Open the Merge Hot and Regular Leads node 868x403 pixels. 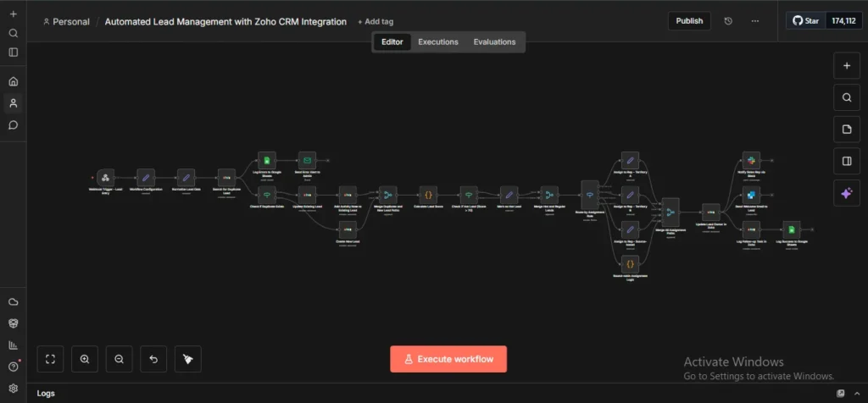[x=549, y=195]
